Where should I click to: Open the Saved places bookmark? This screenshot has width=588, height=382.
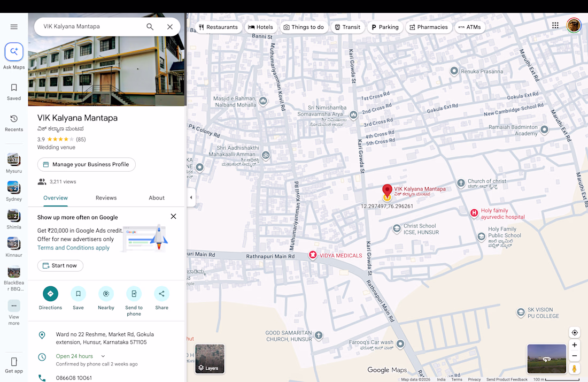14,87
